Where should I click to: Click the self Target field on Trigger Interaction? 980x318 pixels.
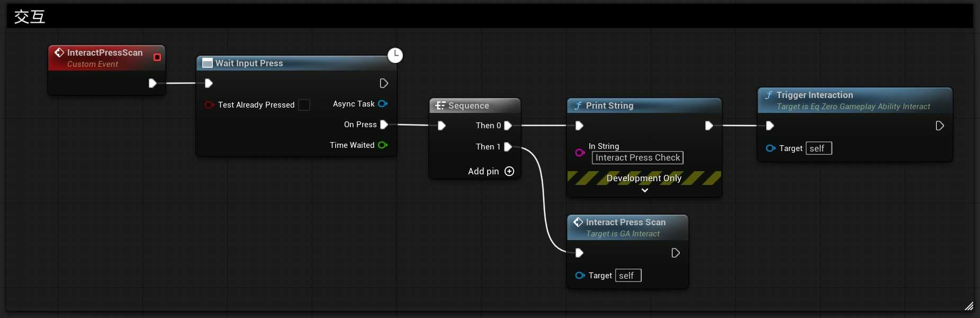point(819,148)
